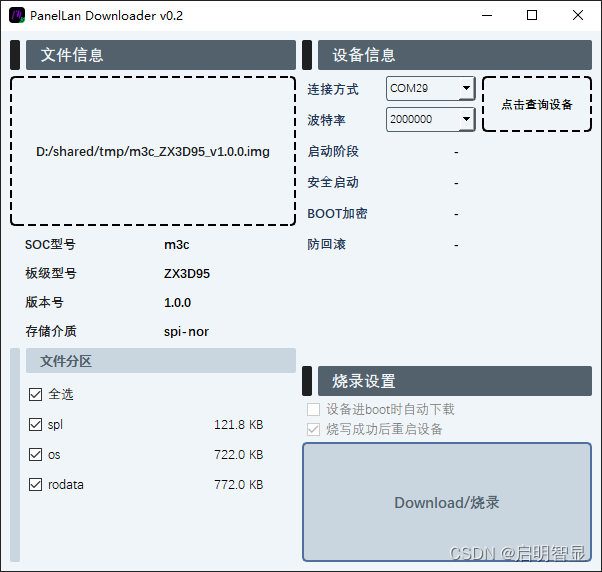The height and width of the screenshot is (572, 602).
Task: Click the 点击查询设备 button
Action: [537, 104]
